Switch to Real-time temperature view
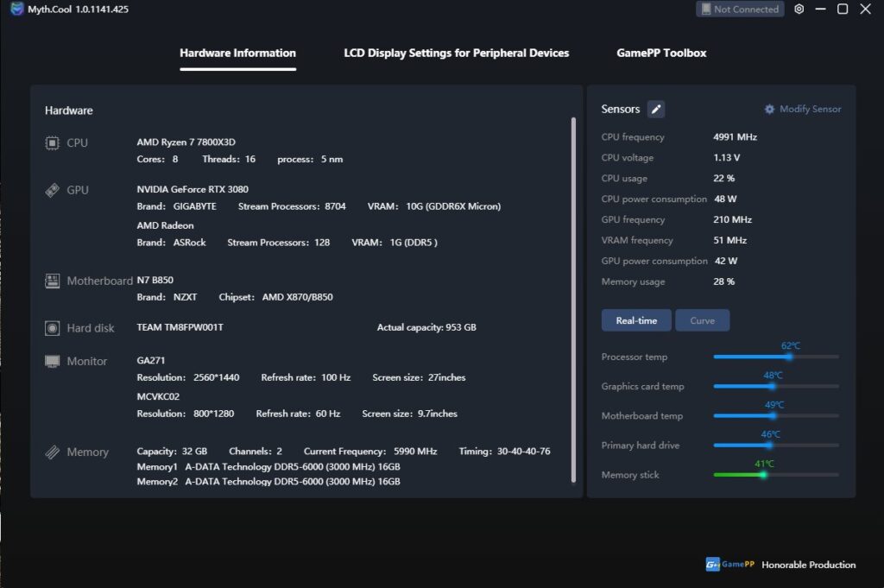 pos(636,320)
